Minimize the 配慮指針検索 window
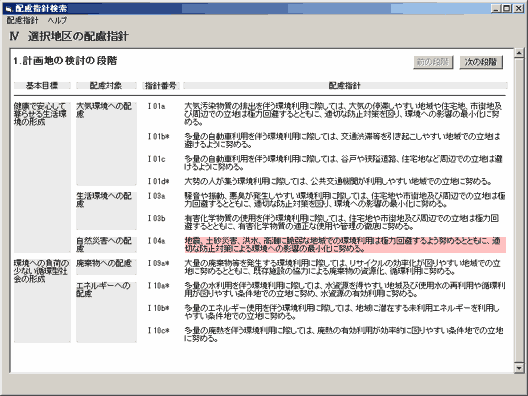The height and width of the screenshot is (396, 528). (x=496, y=8)
